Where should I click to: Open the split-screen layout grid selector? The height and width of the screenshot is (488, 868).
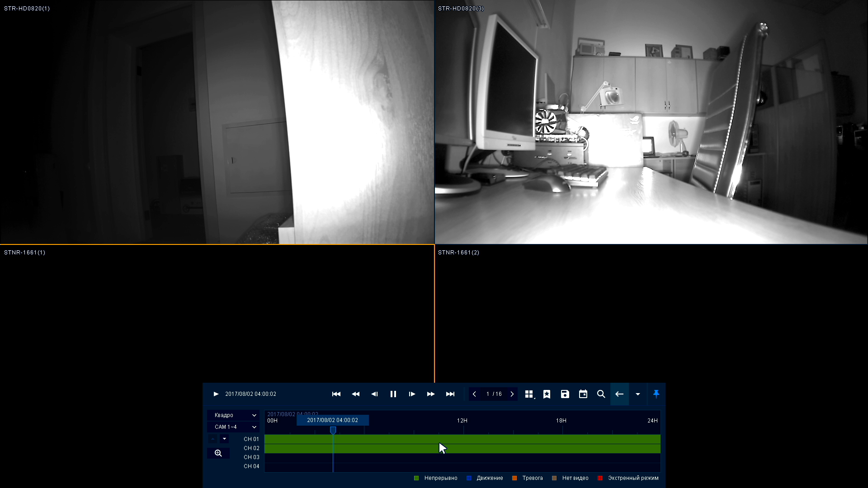(x=529, y=394)
